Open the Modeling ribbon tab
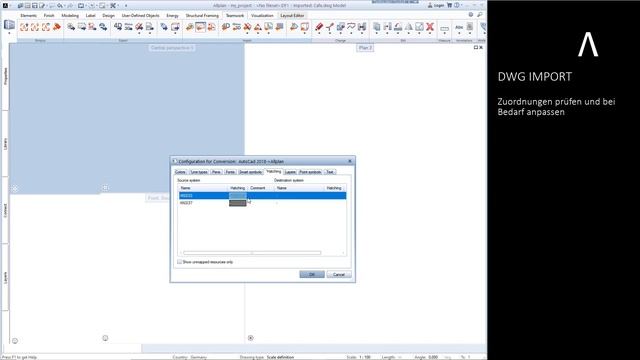This screenshot has width=640, height=360. [x=70, y=16]
